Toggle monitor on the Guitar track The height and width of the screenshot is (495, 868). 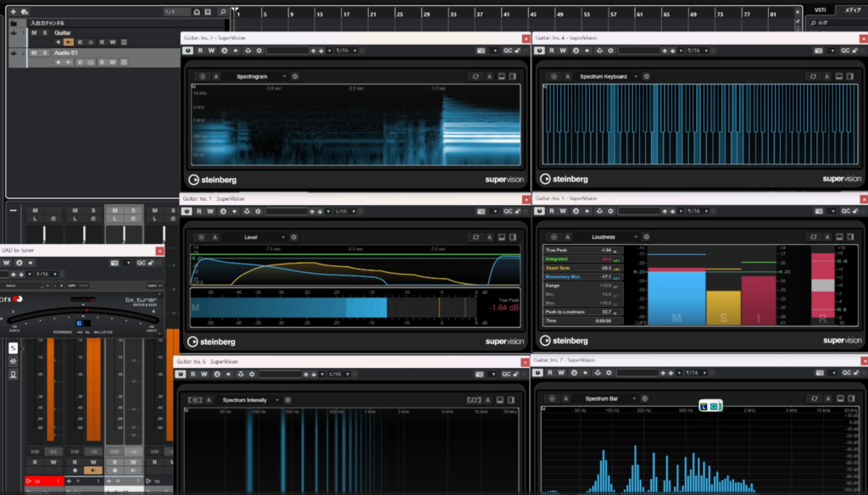pos(69,42)
